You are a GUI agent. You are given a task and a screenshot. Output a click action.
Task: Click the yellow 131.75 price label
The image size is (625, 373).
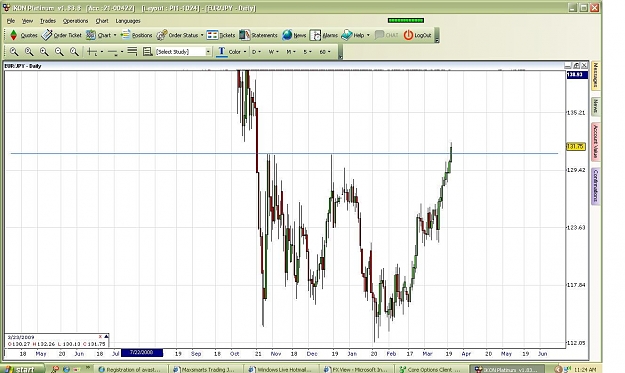(x=576, y=147)
